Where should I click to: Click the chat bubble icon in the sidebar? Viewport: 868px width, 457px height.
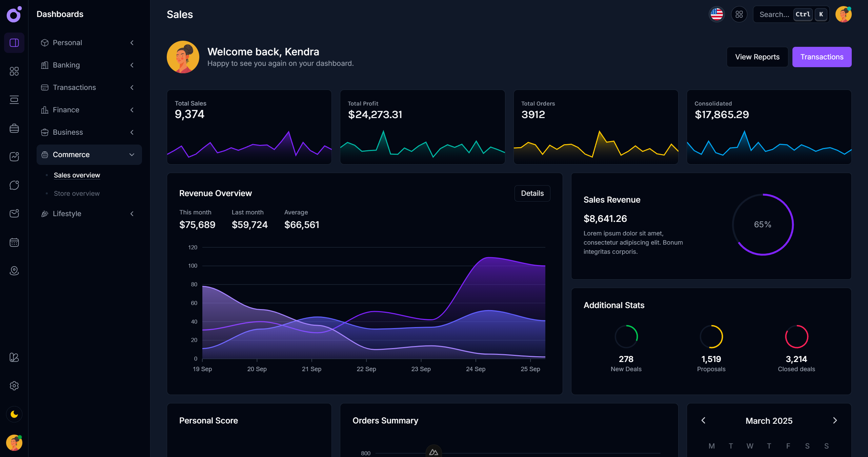(14, 185)
